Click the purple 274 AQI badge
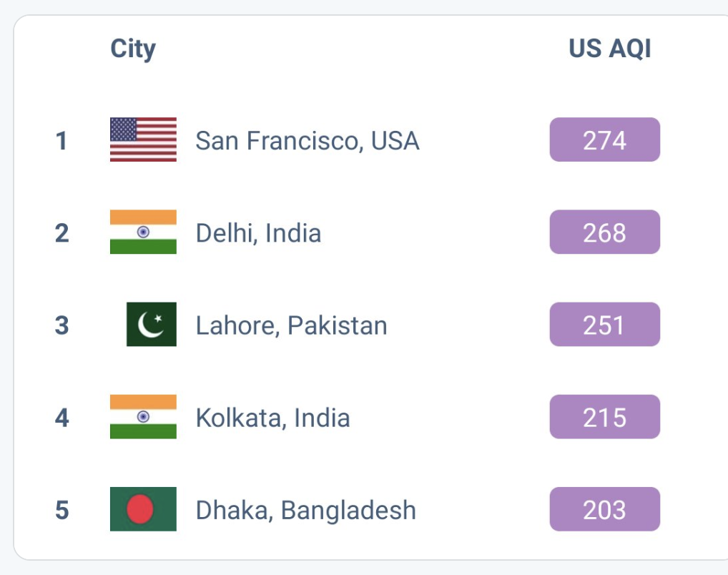 coord(604,139)
